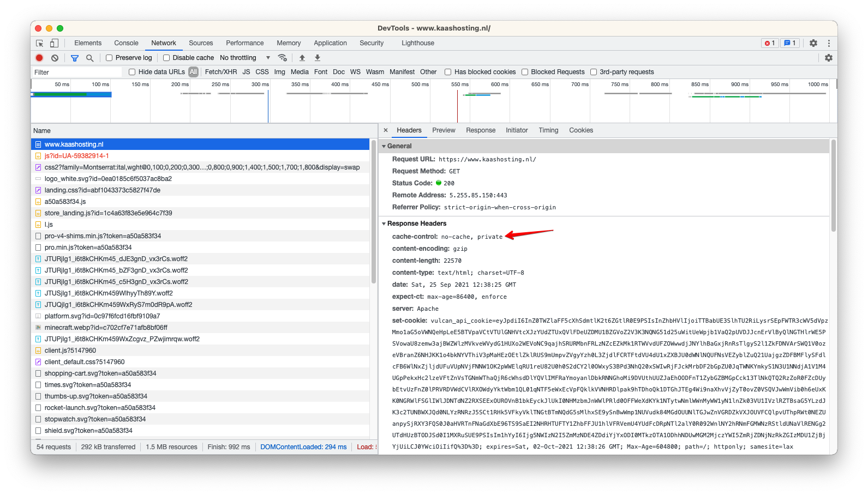Open the network search magnifier
Image resolution: width=868 pixels, height=495 pixels.
pos(90,58)
